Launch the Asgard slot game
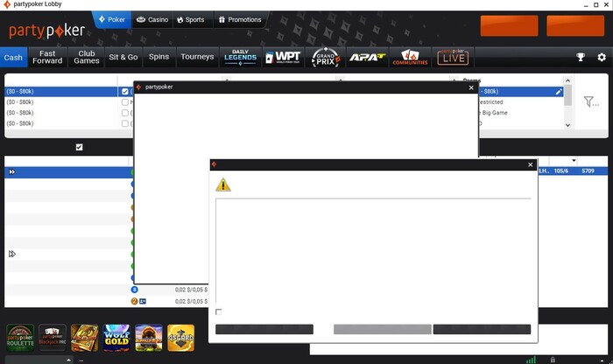The height and width of the screenshot is (364, 613). click(180, 338)
